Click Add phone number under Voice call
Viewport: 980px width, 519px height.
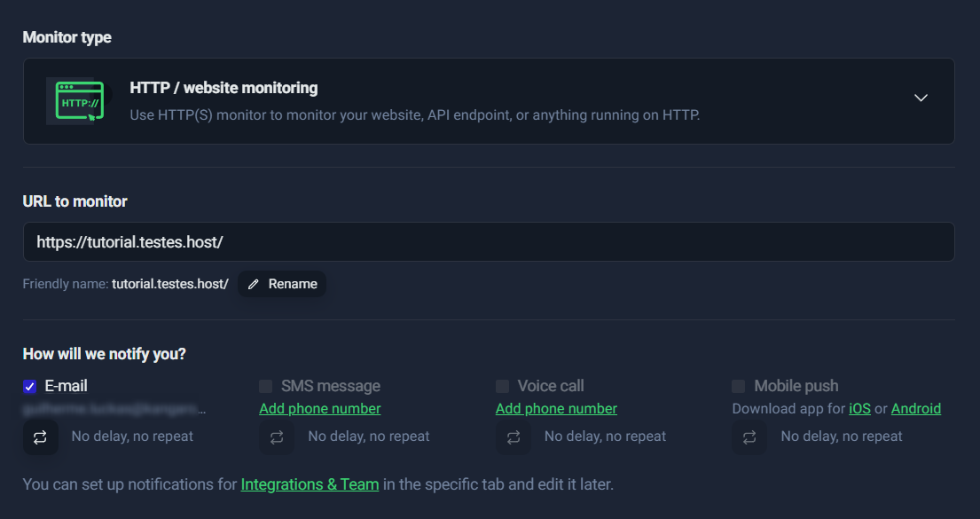click(x=556, y=408)
